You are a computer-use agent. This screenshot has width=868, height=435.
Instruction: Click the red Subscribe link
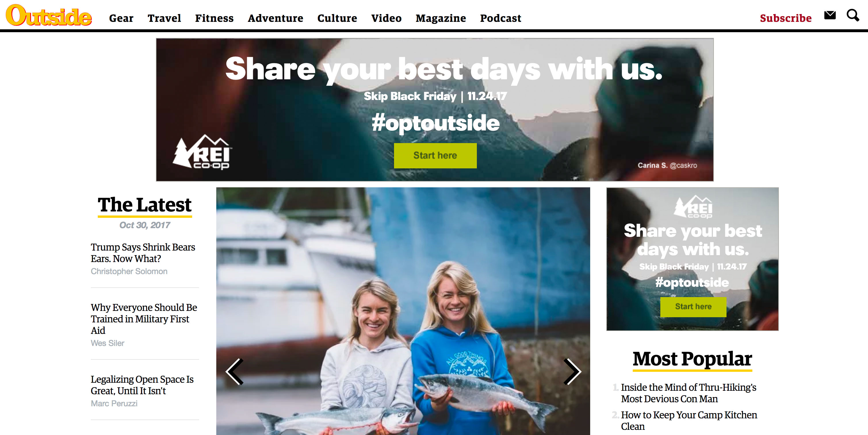(x=785, y=18)
